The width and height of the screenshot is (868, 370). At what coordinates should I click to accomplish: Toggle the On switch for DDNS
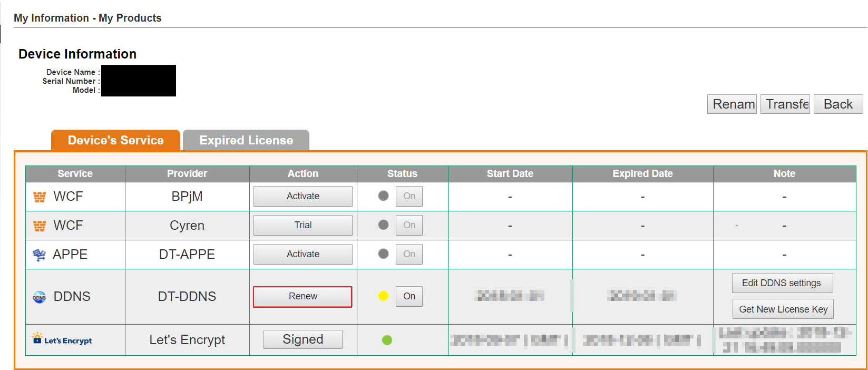[x=409, y=296]
